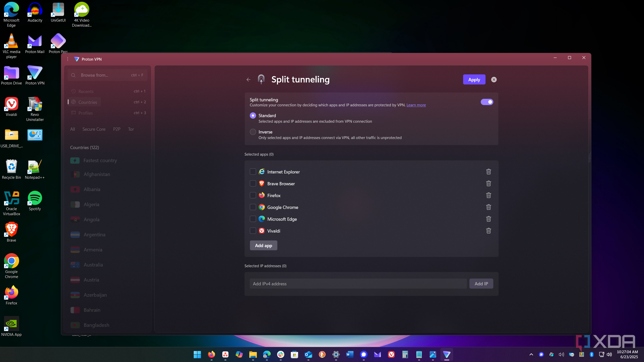Open the Proton VPN three-dot menu
Image resolution: width=644 pixels, height=362 pixels.
pos(68,59)
